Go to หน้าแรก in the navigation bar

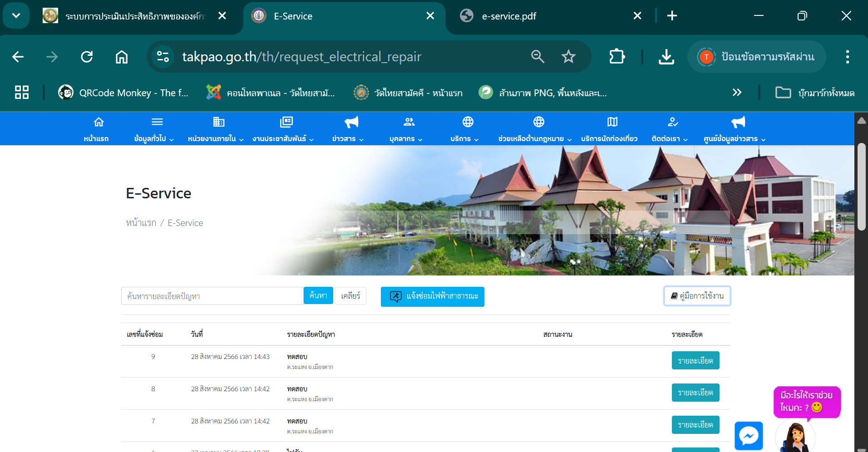click(96, 129)
